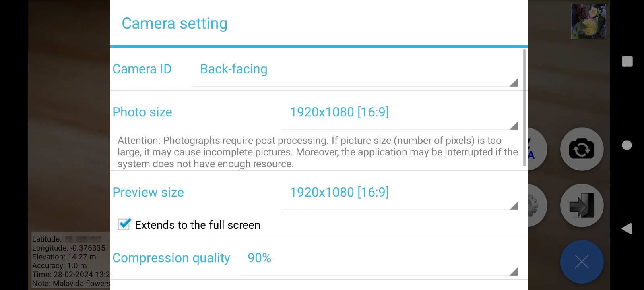The width and height of the screenshot is (644, 290).
Task: Tap the exit door arrow icon
Action: (x=582, y=205)
